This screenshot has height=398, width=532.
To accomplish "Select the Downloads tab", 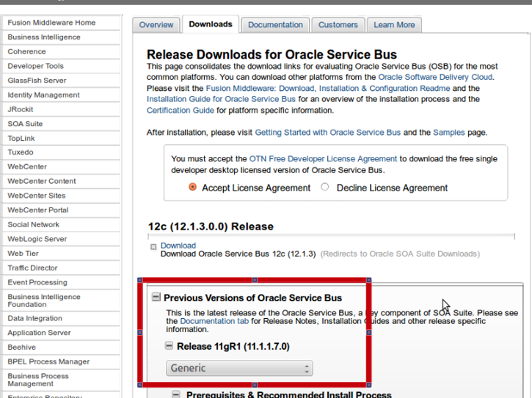I will pos(211,24).
